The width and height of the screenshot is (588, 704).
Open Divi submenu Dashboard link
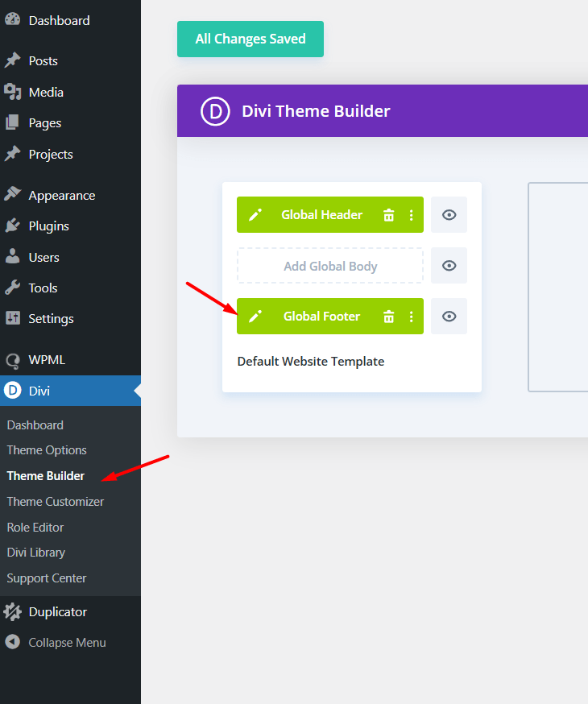[35, 424]
